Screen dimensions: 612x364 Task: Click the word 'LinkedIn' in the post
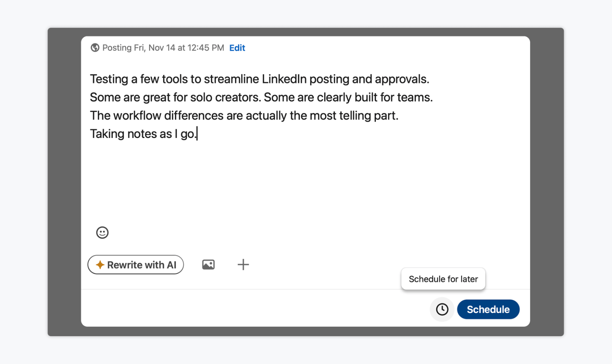point(284,79)
